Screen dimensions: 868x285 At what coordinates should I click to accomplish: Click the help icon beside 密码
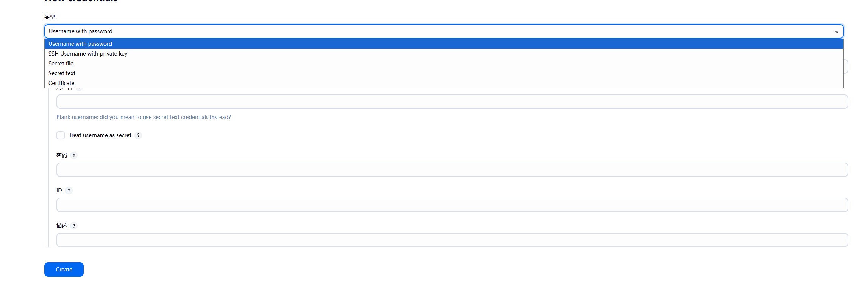tap(74, 155)
